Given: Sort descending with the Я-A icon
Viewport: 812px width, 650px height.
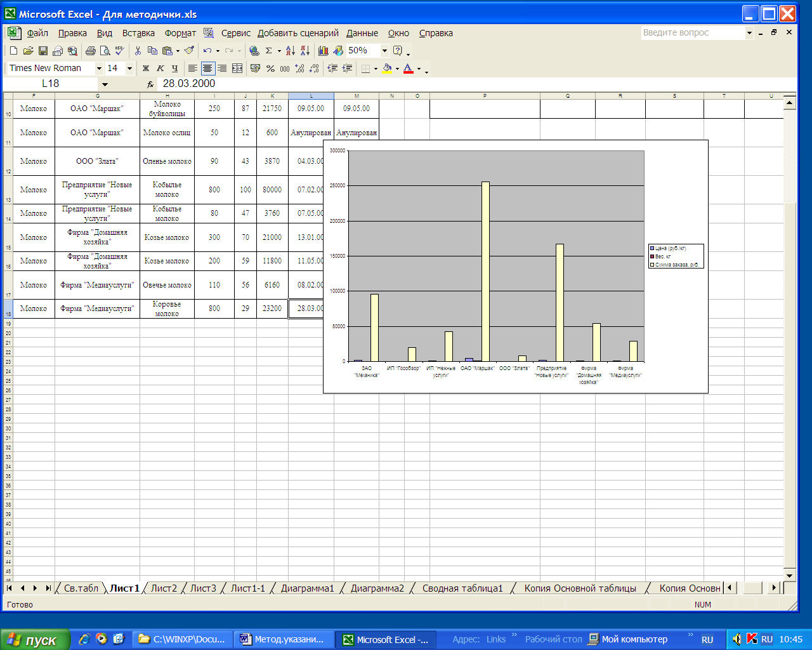Looking at the screenshot, I should click(305, 51).
